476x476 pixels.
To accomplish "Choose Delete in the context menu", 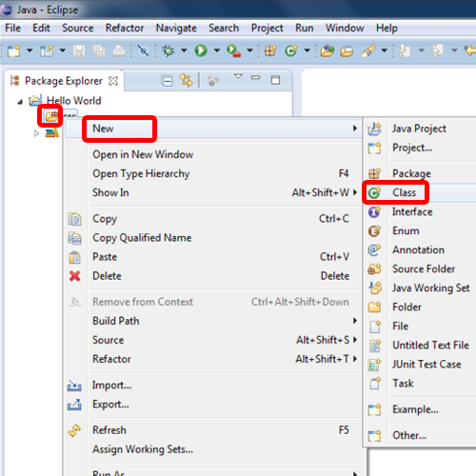I will click(213, 276).
